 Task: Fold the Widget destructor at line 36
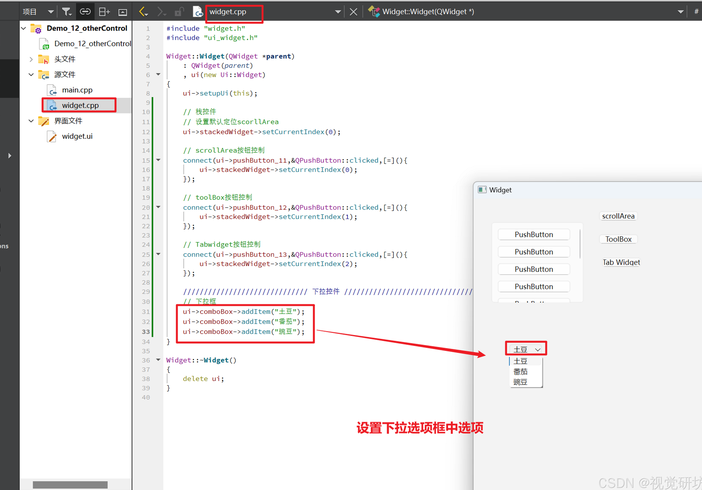158,360
